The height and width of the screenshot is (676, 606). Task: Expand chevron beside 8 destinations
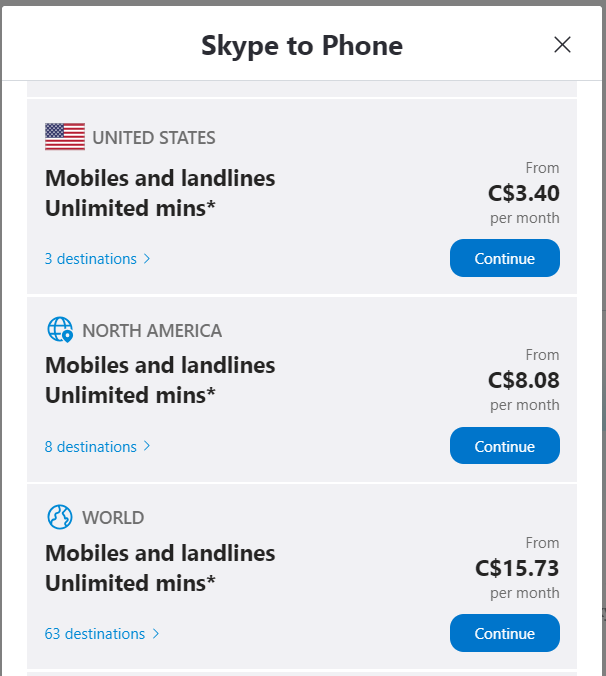pos(148,446)
